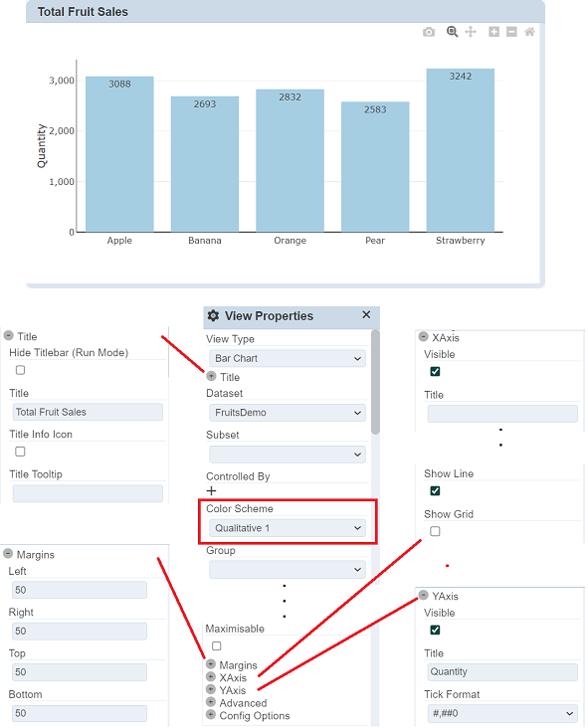Click the Total Fruit Sales title field
The image size is (588, 728).
[x=88, y=412]
